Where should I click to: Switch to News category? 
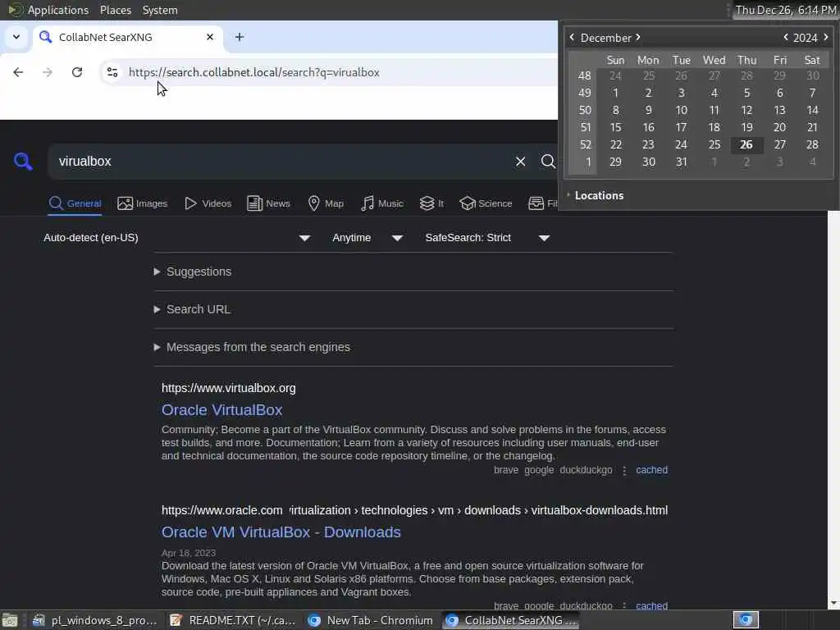[269, 203]
